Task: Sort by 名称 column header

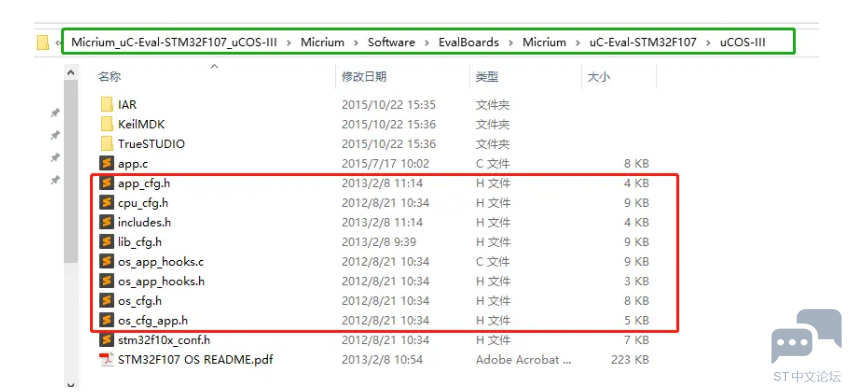Action: coord(110,77)
